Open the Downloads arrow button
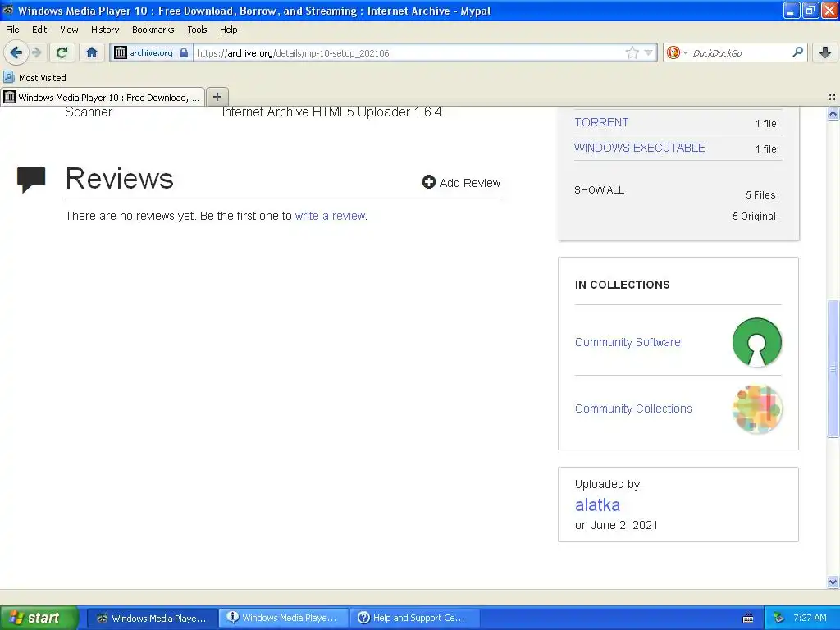Image resolution: width=840 pixels, height=630 pixels. coord(825,52)
